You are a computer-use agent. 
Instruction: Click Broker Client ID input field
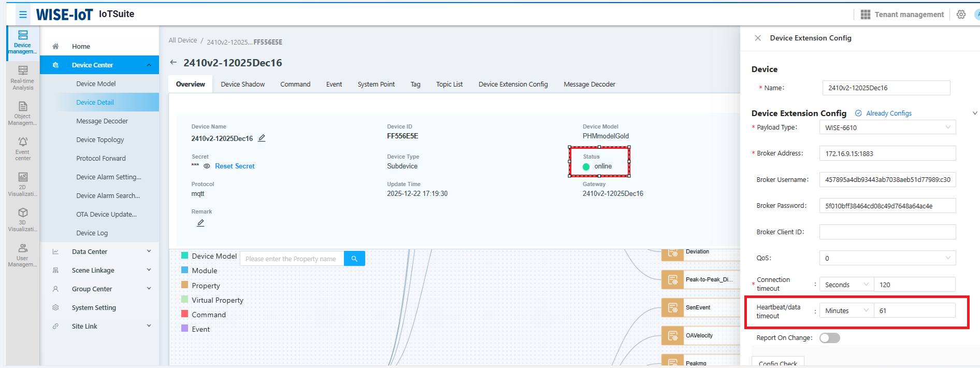click(x=887, y=232)
